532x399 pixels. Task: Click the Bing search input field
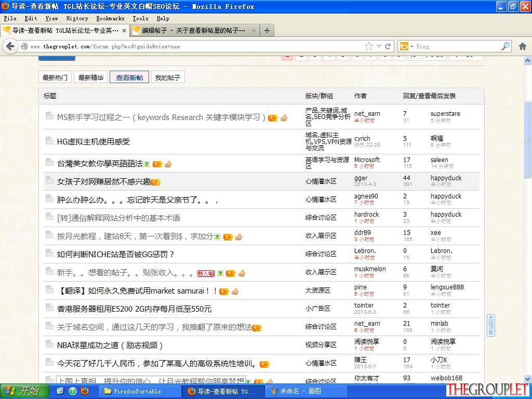click(x=457, y=46)
